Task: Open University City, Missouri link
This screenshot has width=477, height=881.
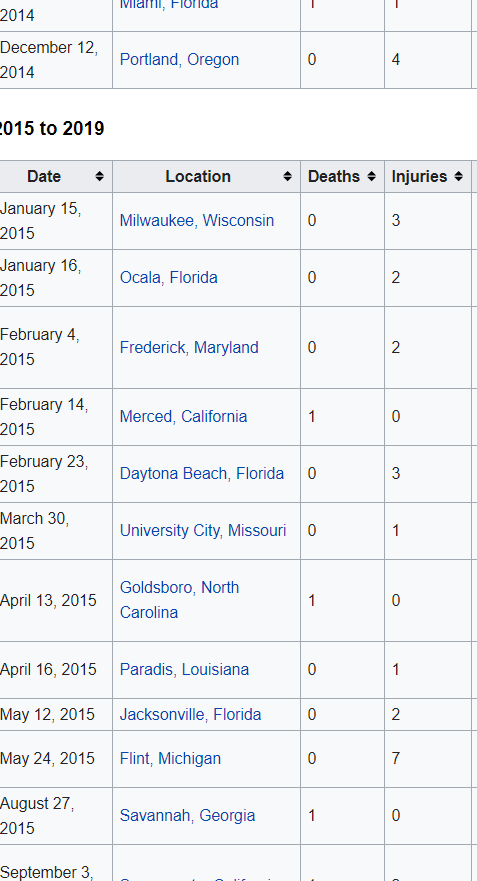Action: [x=203, y=530]
